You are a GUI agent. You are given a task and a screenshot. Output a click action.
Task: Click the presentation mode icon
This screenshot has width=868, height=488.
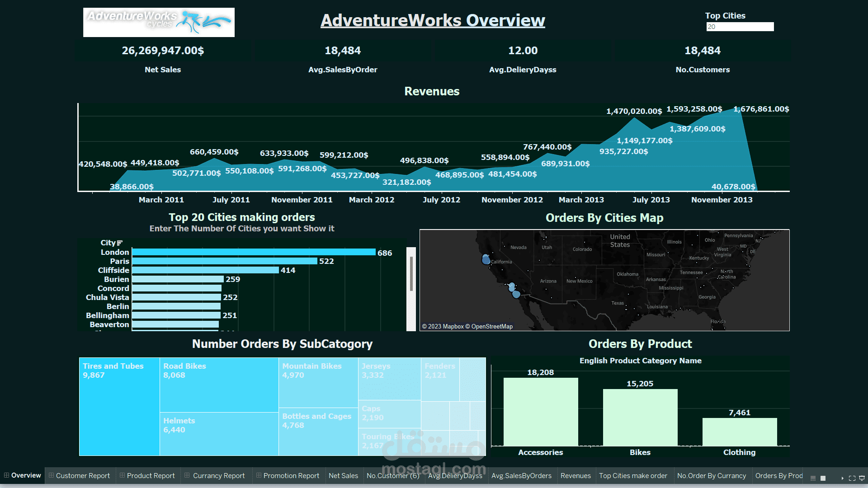[862, 478]
